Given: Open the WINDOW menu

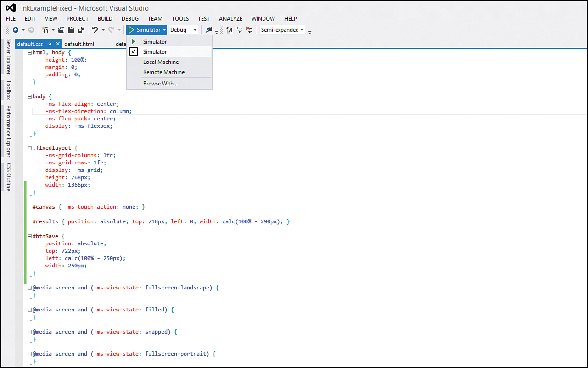Looking at the screenshot, I should (x=263, y=19).
